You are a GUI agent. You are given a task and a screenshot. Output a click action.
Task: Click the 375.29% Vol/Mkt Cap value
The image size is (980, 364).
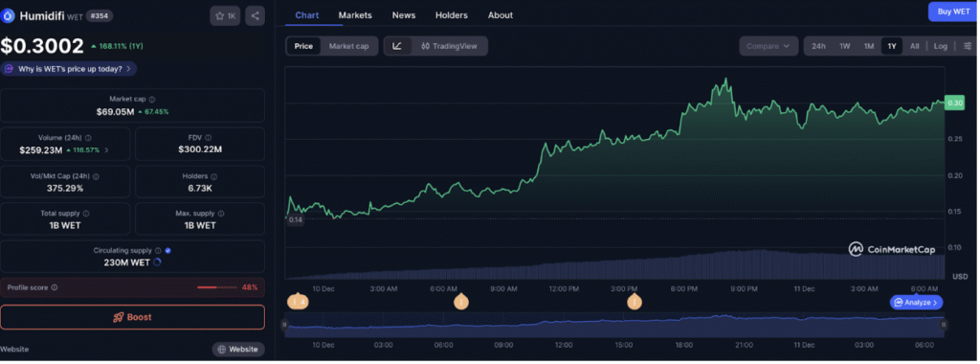pyautogui.click(x=65, y=188)
